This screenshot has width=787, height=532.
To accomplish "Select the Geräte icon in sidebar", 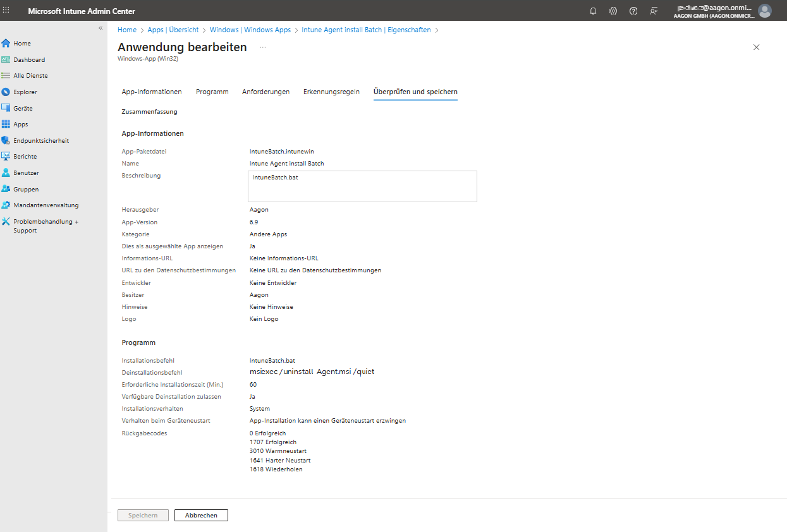I will pyautogui.click(x=6, y=108).
